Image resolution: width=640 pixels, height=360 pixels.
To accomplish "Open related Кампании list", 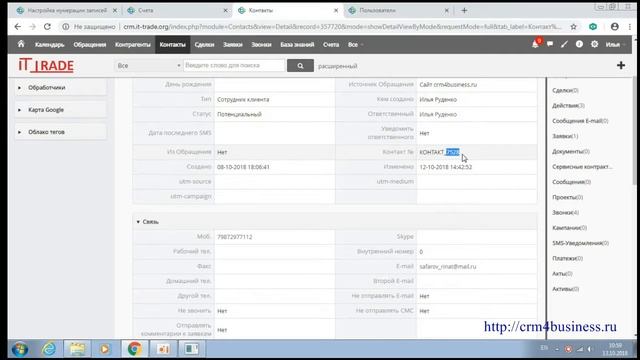I will (569, 228).
